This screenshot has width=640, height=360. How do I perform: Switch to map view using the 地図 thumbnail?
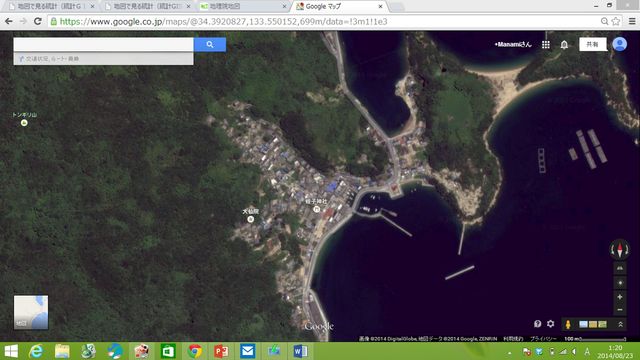(x=31, y=312)
